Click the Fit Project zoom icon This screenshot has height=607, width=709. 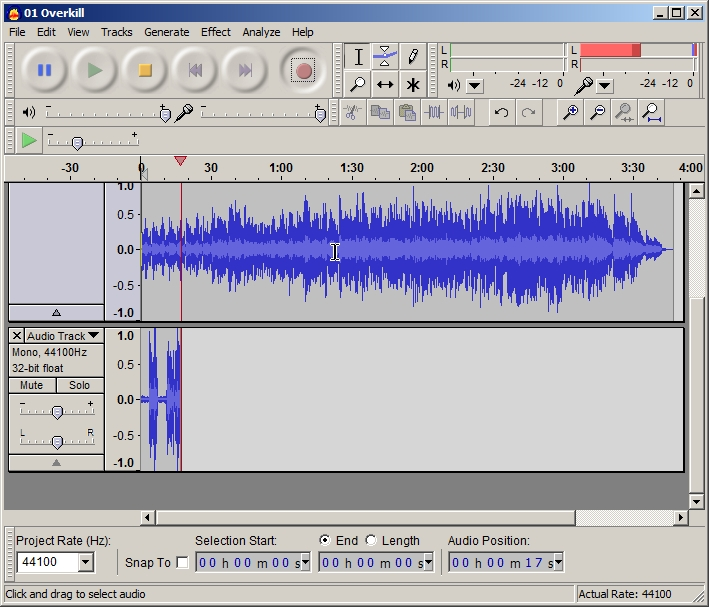pyautogui.click(x=651, y=113)
